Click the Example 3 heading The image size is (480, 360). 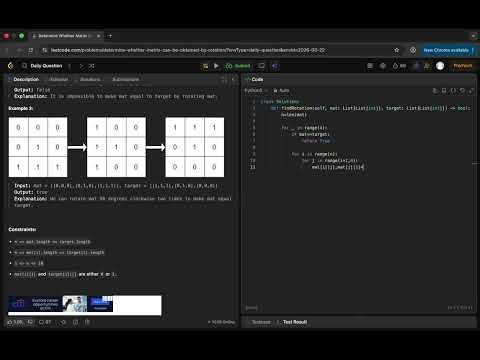[21, 108]
